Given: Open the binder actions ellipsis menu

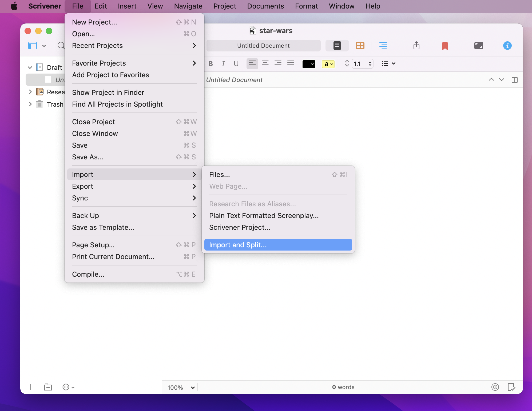Looking at the screenshot, I should [68, 387].
